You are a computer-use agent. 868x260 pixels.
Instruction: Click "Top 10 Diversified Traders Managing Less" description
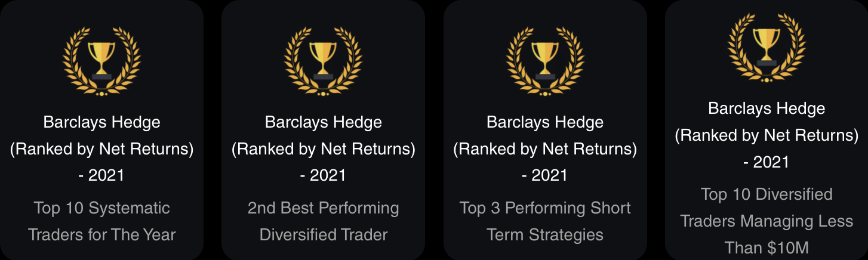click(x=767, y=208)
